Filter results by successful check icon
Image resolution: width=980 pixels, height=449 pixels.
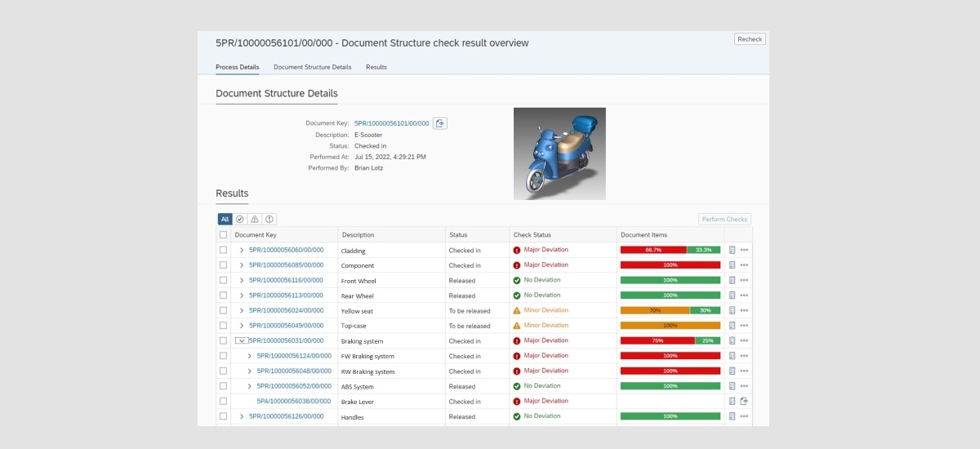[x=240, y=219]
